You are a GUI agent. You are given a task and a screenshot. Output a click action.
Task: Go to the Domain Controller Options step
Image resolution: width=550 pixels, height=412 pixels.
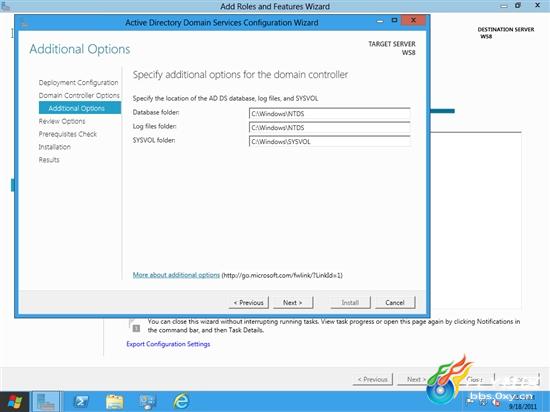[x=79, y=95]
